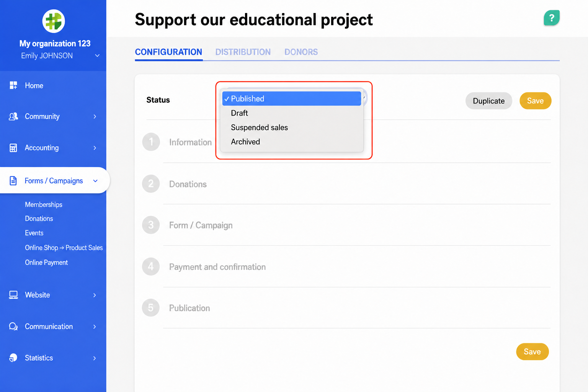Click the Home grid icon
Viewport: 588px width, 392px height.
pyautogui.click(x=13, y=85)
